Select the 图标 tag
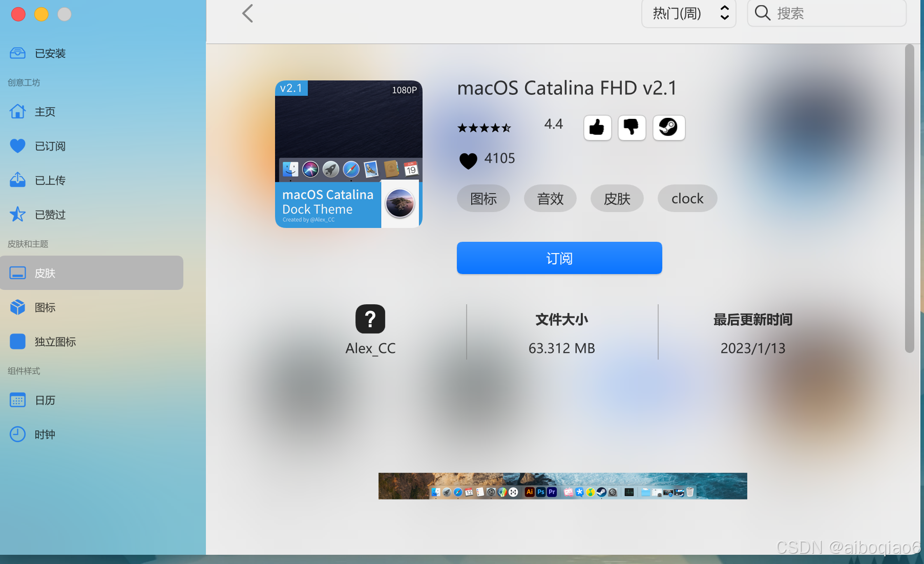Image resolution: width=924 pixels, height=564 pixels. click(484, 198)
